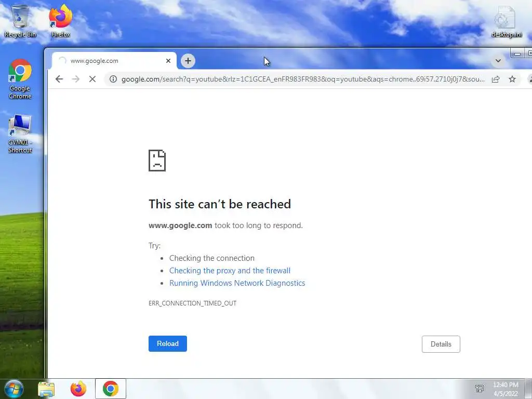Open Running Windows Network Diagnostics link
Screen dimensions: 532x399
pyautogui.click(x=237, y=283)
